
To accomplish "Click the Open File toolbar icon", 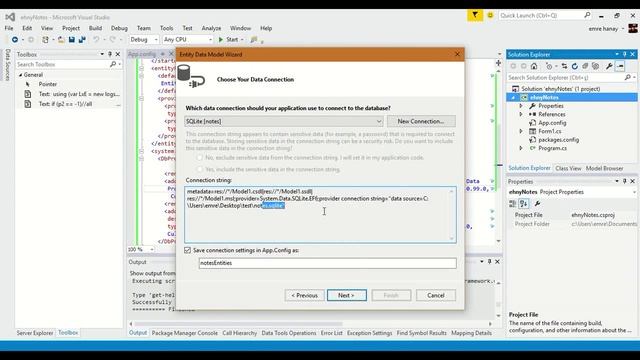I will [61, 40].
